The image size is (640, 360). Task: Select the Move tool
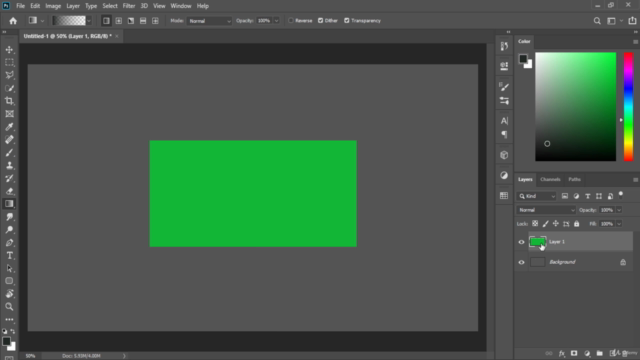point(9,49)
